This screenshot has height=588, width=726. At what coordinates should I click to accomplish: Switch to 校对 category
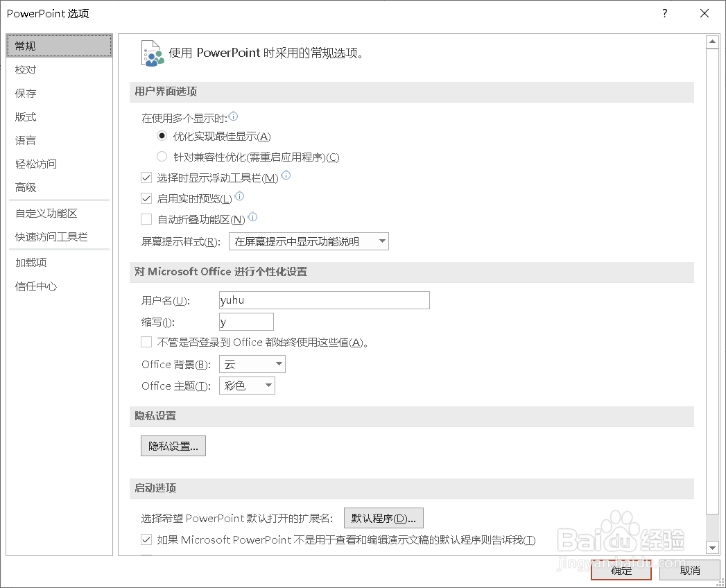(59, 70)
